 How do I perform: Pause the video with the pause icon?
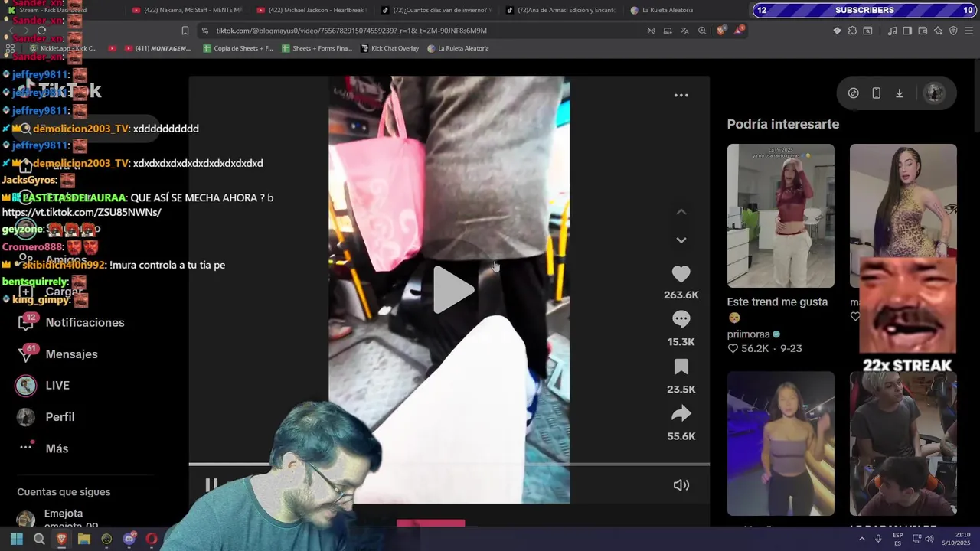(211, 485)
